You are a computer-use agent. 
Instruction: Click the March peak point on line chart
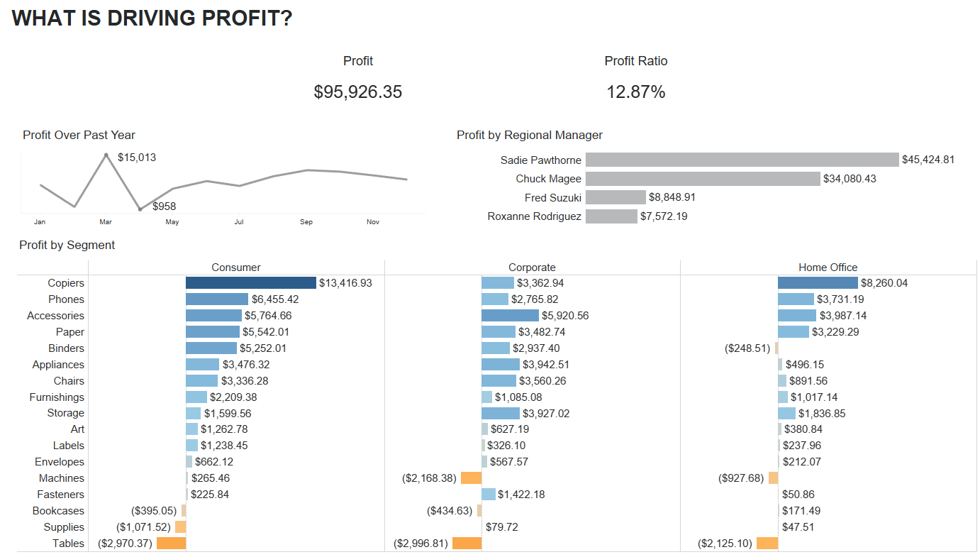(106, 155)
